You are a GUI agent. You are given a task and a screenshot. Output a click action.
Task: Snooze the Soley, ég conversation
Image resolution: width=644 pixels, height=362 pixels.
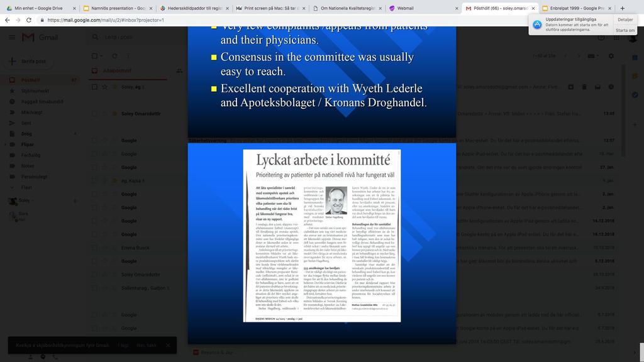click(611, 87)
